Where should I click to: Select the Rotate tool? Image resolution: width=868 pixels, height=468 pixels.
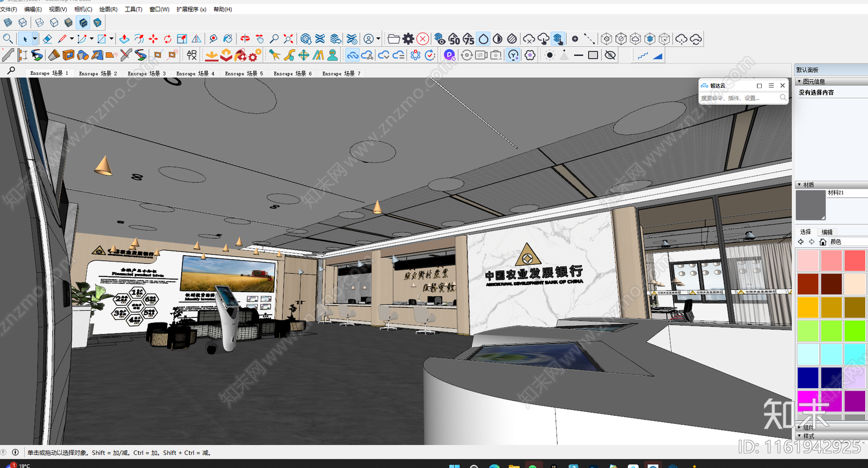click(168, 39)
